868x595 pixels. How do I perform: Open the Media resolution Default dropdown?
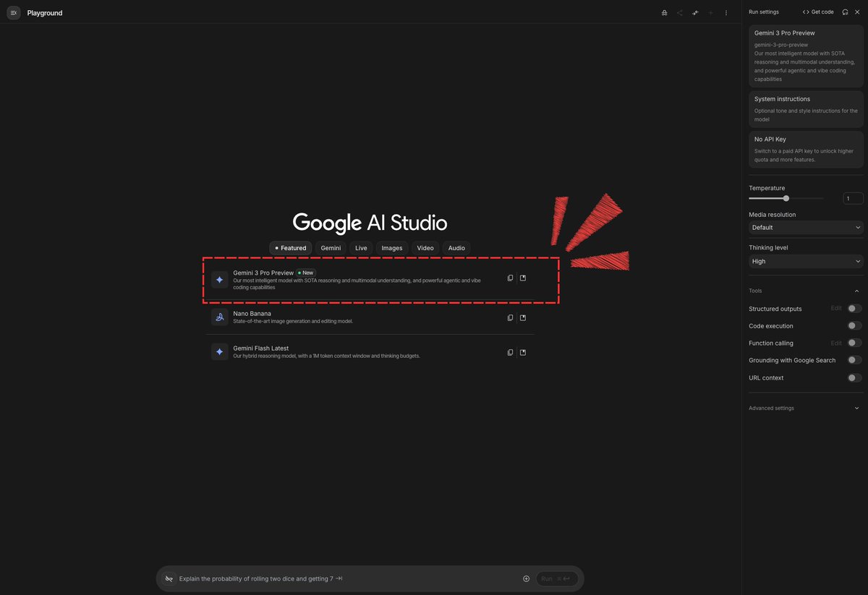tap(806, 228)
